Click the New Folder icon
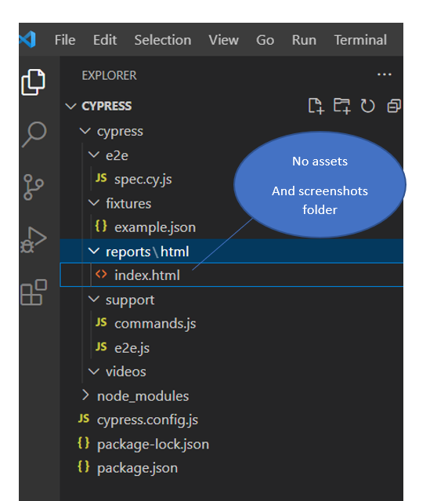This screenshot has width=448, height=501. coord(341,106)
